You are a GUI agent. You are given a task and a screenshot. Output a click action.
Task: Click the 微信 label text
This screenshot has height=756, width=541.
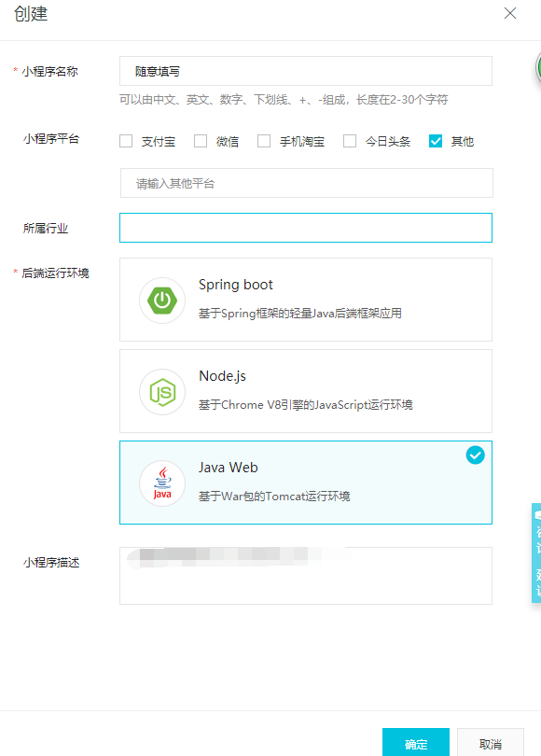tap(228, 141)
